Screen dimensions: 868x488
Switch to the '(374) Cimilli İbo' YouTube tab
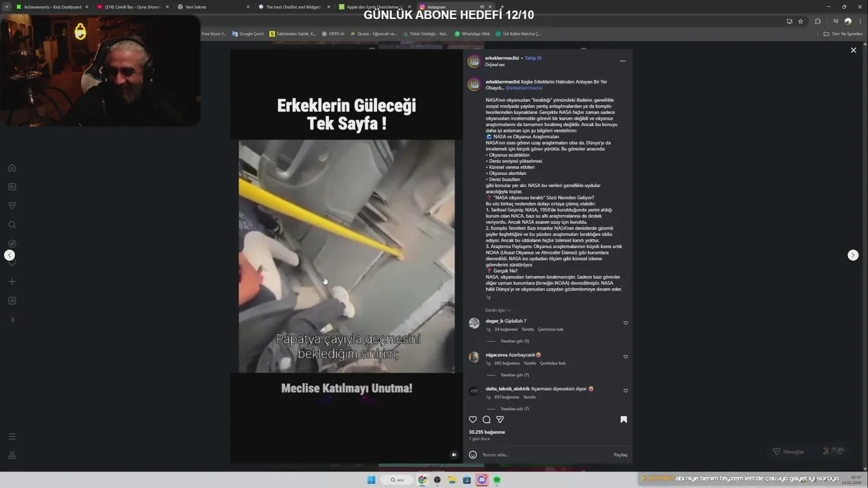click(x=132, y=7)
